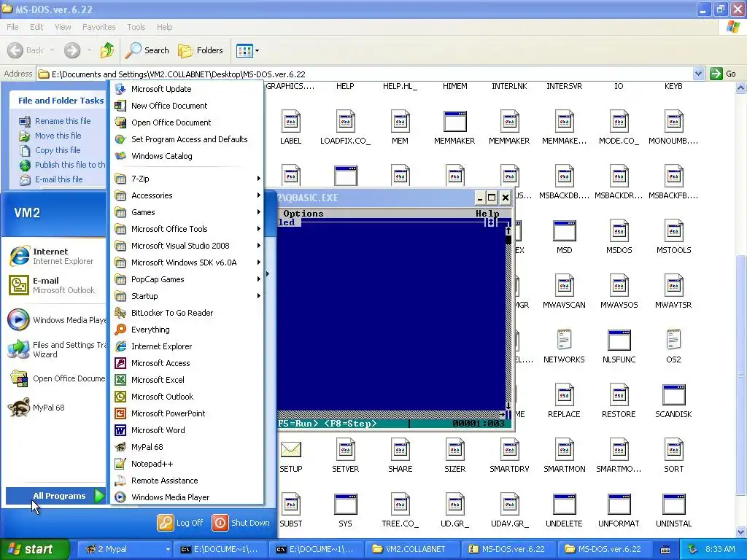Expand Microsoft Office Tools submenu
Screen dimensions: 747x560
pos(187,229)
